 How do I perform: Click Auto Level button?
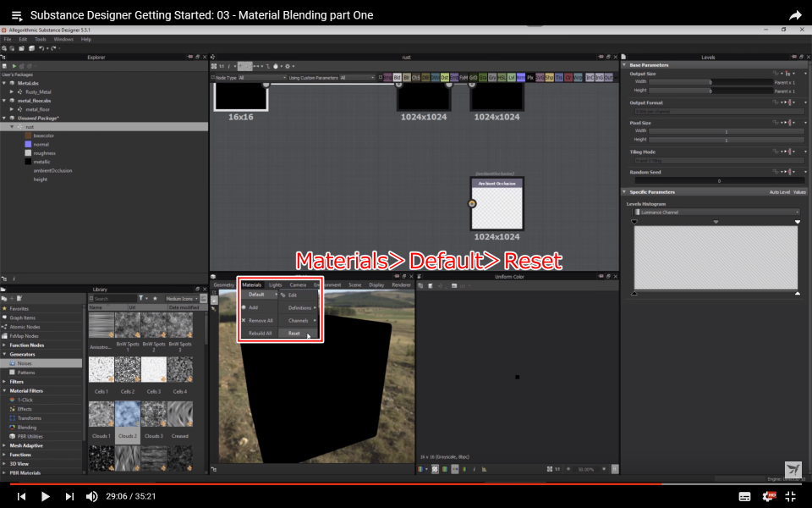click(x=779, y=192)
